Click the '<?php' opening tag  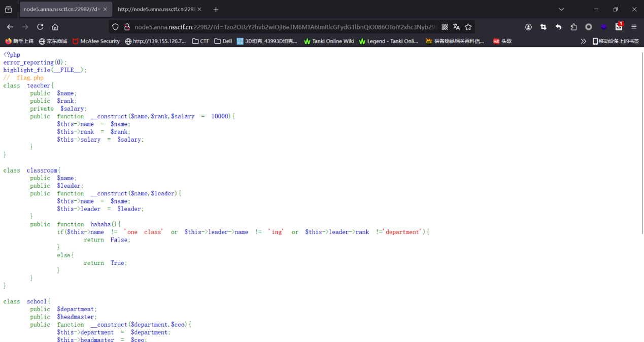tap(12, 55)
